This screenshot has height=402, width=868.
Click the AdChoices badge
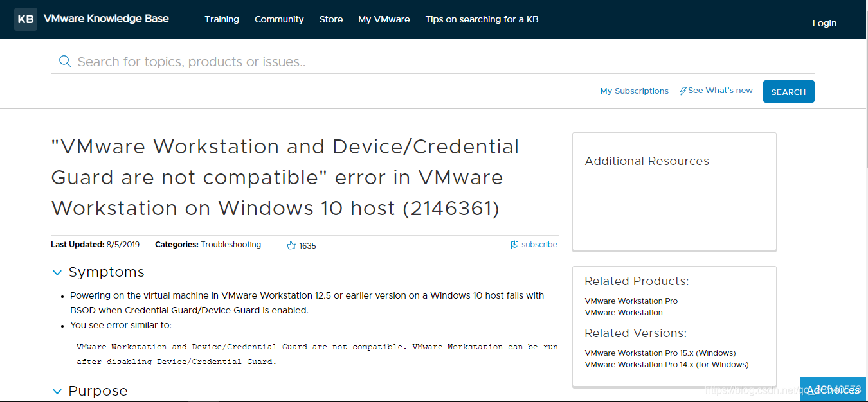[x=834, y=389]
